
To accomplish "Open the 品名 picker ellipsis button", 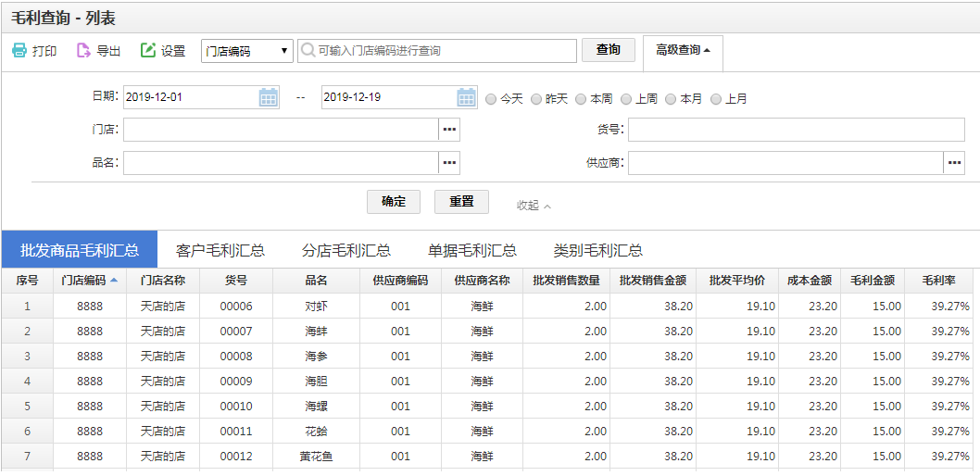I will tap(449, 162).
